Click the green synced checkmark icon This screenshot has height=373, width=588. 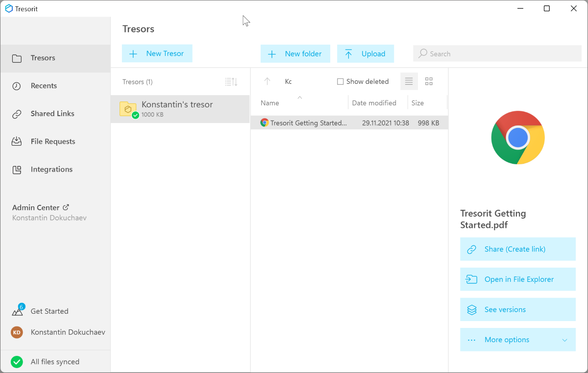(17, 362)
